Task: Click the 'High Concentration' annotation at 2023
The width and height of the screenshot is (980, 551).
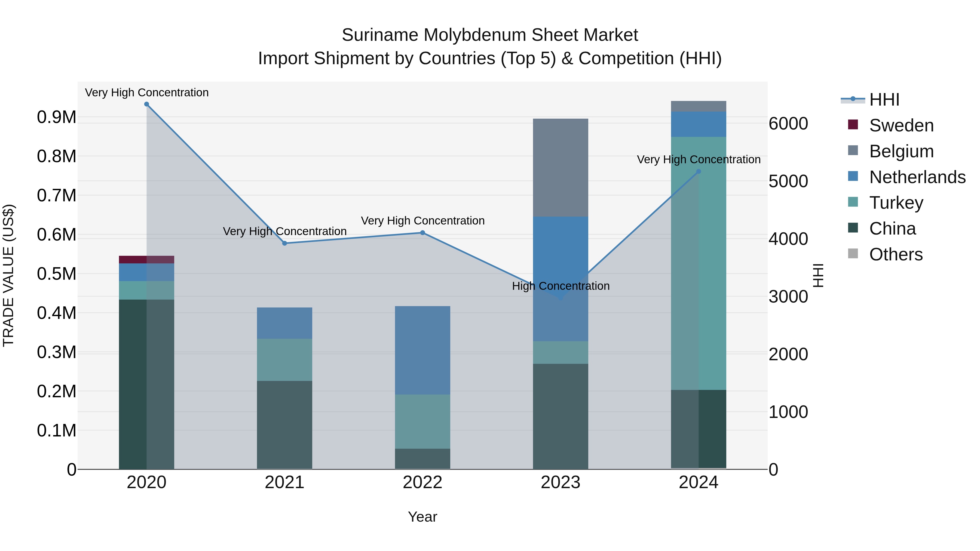Action: click(561, 286)
